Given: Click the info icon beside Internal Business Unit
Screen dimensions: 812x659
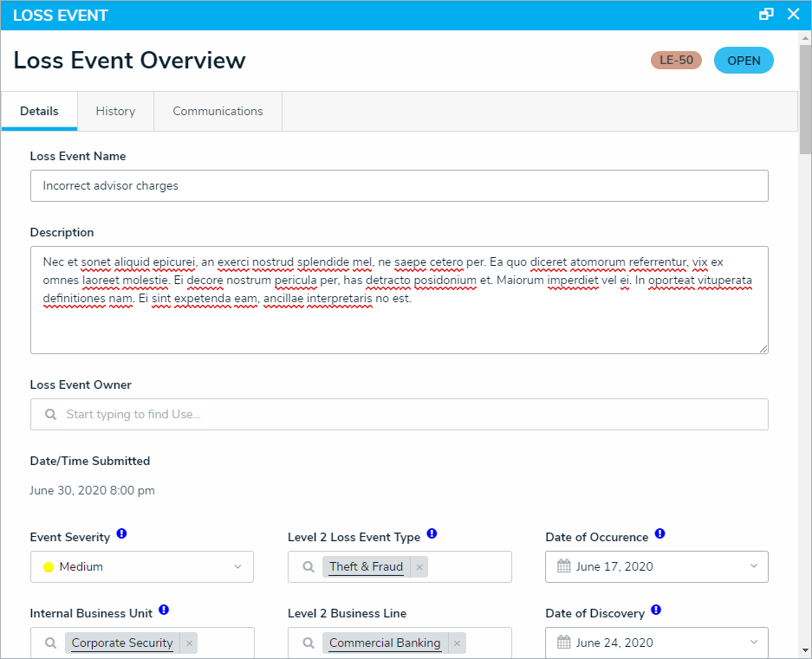Looking at the screenshot, I should click(x=164, y=611).
